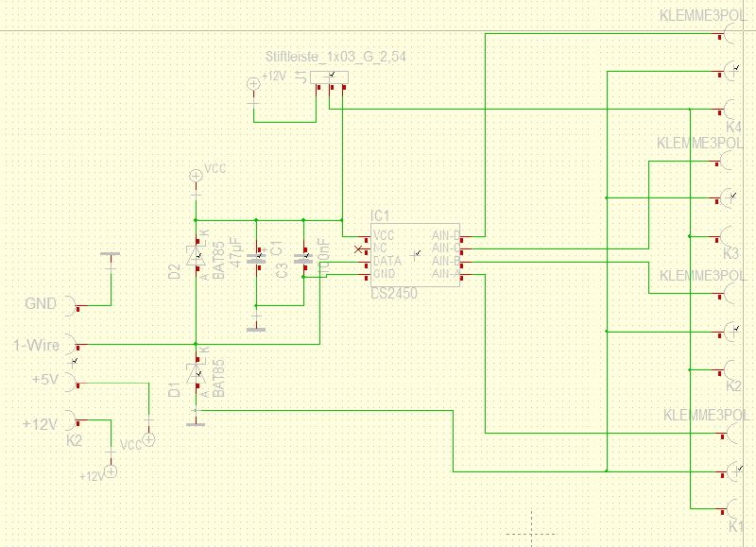Select the +5V connector pin symbol
The height and width of the screenshot is (547, 756).
point(72,383)
